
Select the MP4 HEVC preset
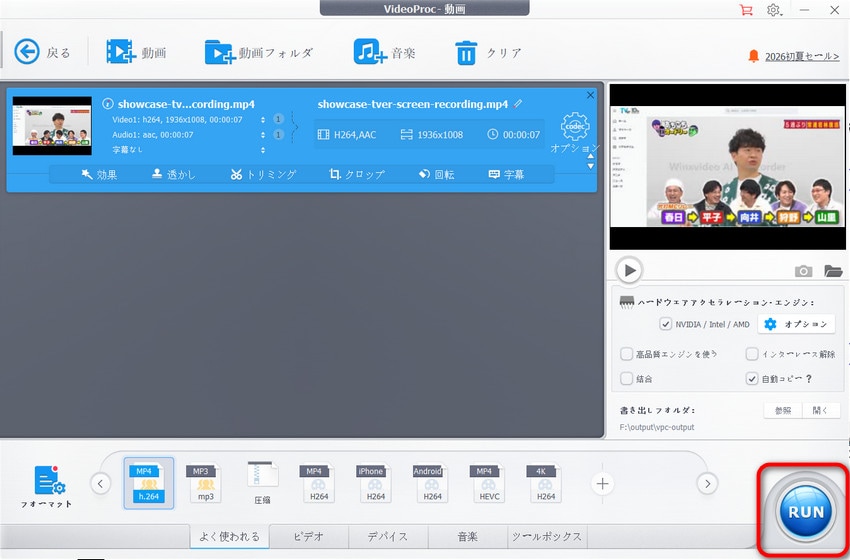pyautogui.click(x=488, y=482)
